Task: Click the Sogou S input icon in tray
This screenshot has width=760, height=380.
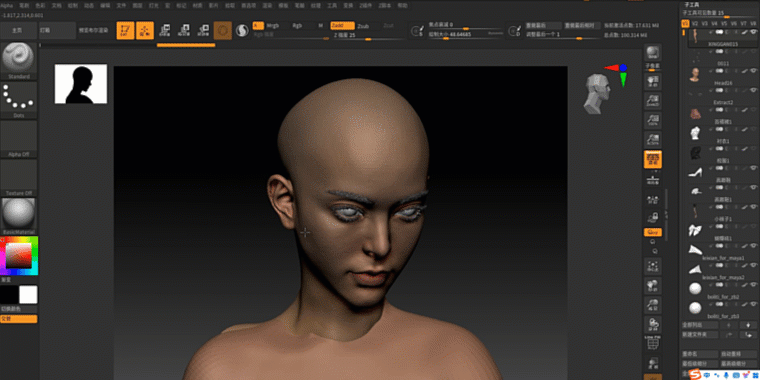Action: (x=696, y=375)
